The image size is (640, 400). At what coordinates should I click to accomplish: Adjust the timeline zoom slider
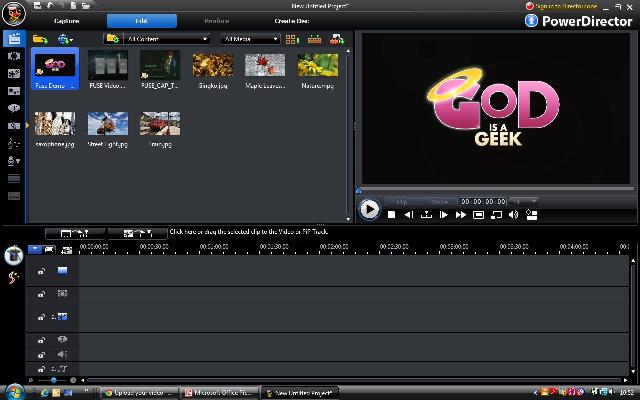(53, 380)
